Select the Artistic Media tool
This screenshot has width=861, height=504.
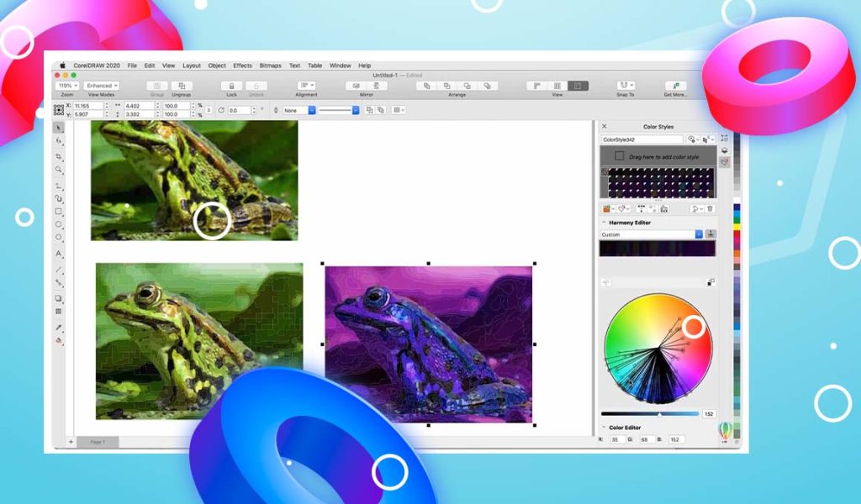59,198
